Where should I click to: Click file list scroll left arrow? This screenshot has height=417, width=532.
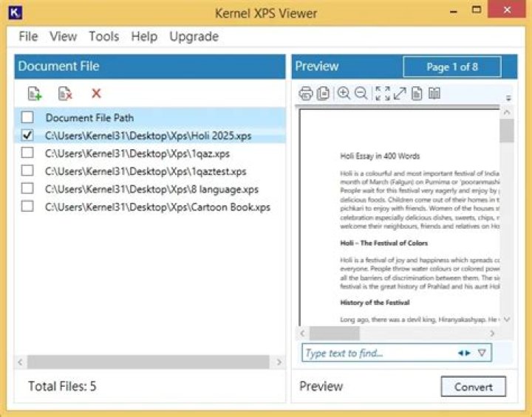click(x=21, y=362)
